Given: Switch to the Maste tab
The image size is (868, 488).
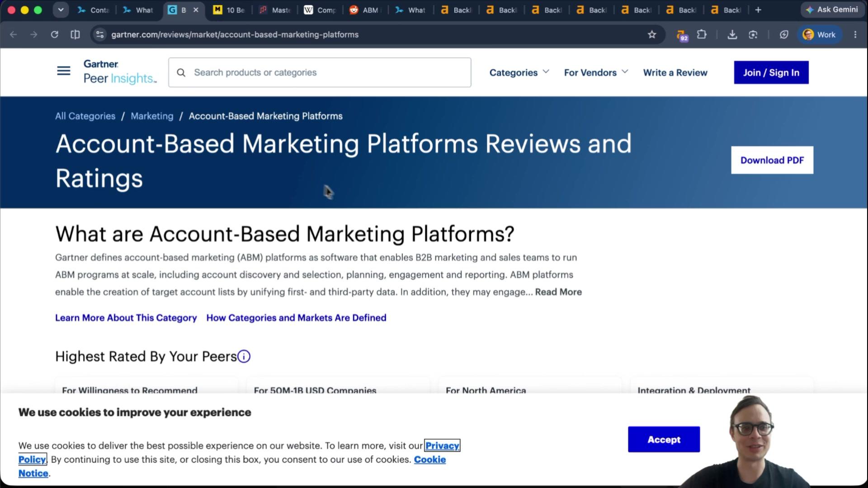Looking at the screenshot, I should [275, 10].
